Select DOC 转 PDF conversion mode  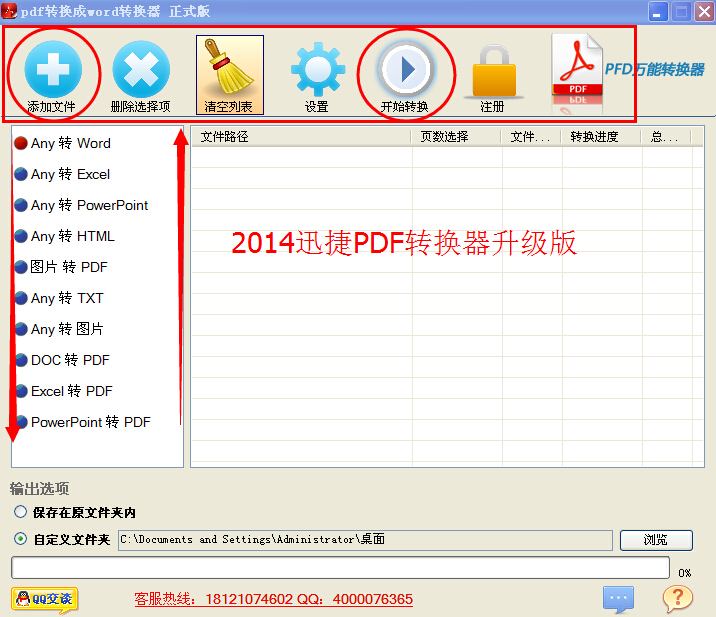[62, 360]
